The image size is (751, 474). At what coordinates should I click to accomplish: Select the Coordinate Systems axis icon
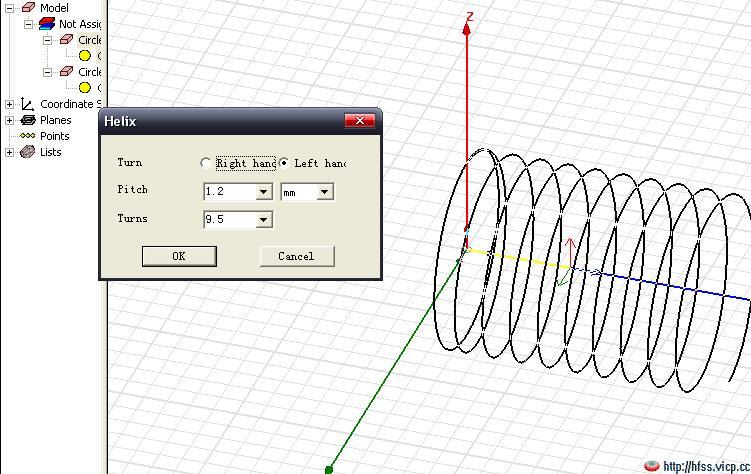[x=28, y=104]
